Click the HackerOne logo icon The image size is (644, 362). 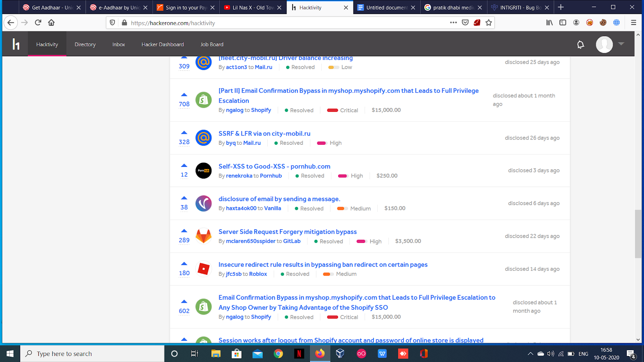click(16, 44)
